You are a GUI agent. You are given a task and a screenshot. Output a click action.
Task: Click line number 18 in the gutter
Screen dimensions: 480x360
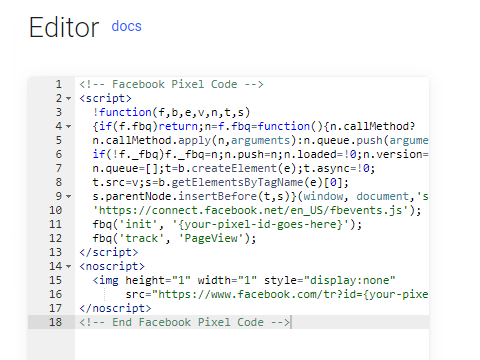pyautogui.click(x=55, y=322)
